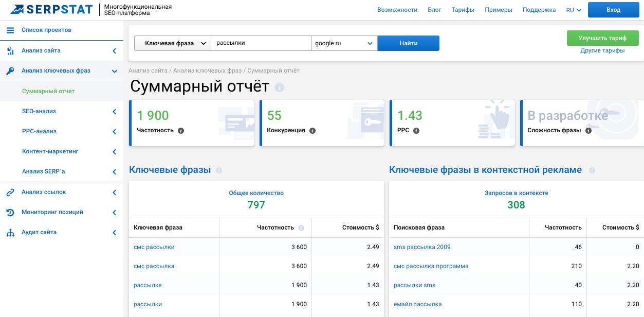Screen dimensions: 644x317
Task: Click the history icon for Мониторинг позиций
Action: tap(10, 213)
